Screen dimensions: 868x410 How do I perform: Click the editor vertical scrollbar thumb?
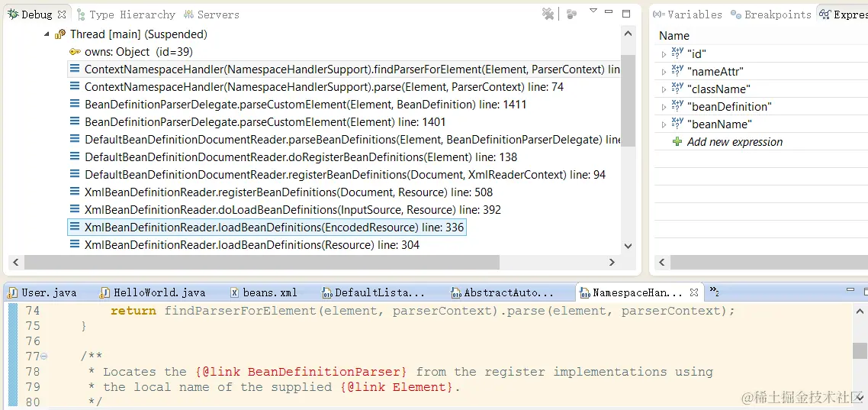pyautogui.click(x=860, y=350)
